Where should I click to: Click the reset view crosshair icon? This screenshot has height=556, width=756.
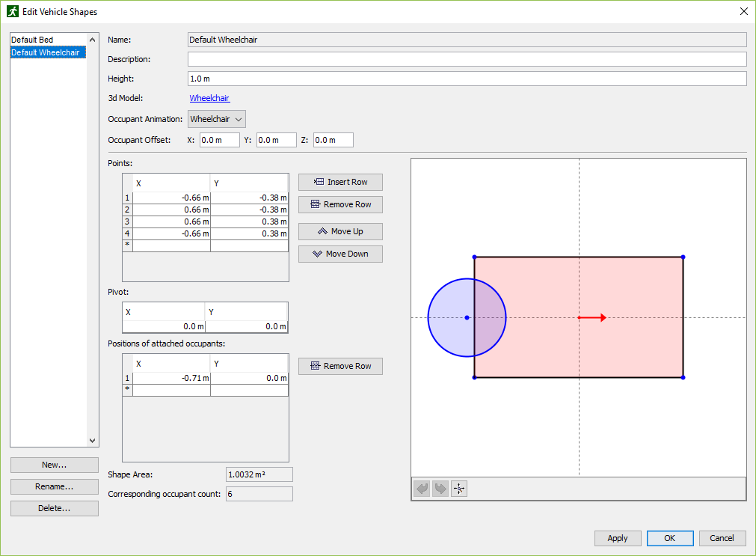pos(459,489)
